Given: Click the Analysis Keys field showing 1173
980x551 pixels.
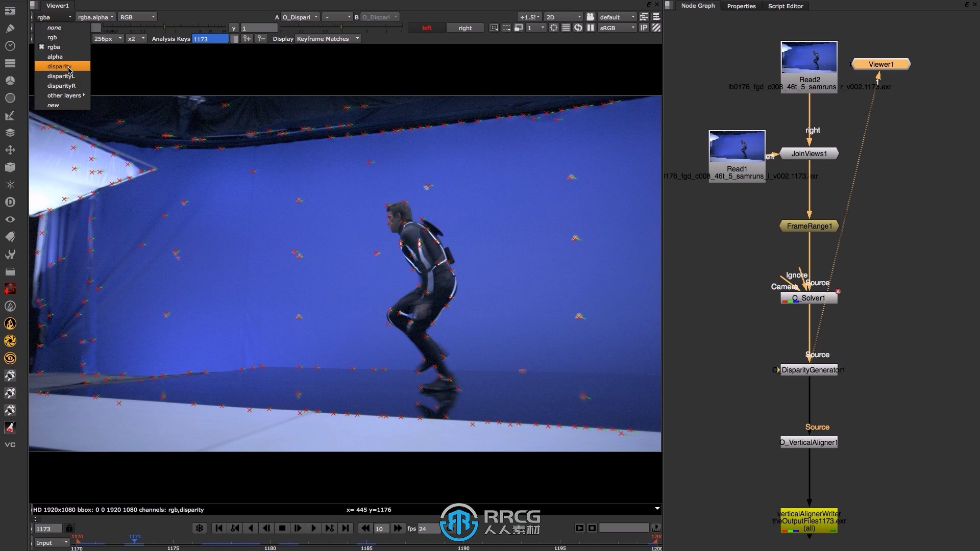Looking at the screenshot, I should coord(210,38).
